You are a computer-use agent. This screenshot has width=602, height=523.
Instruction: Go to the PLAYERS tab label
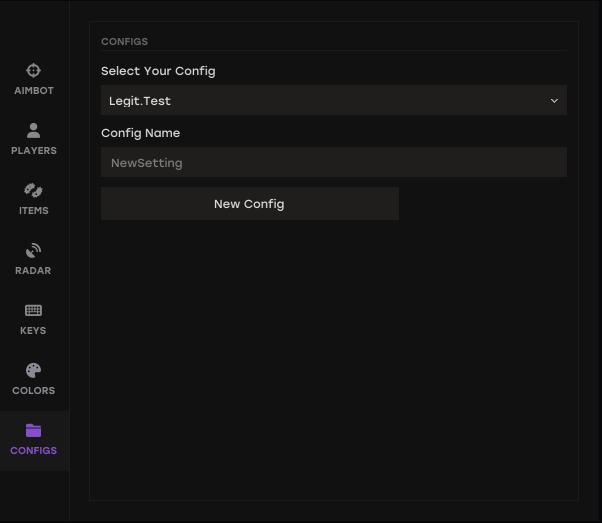point(34,151)
